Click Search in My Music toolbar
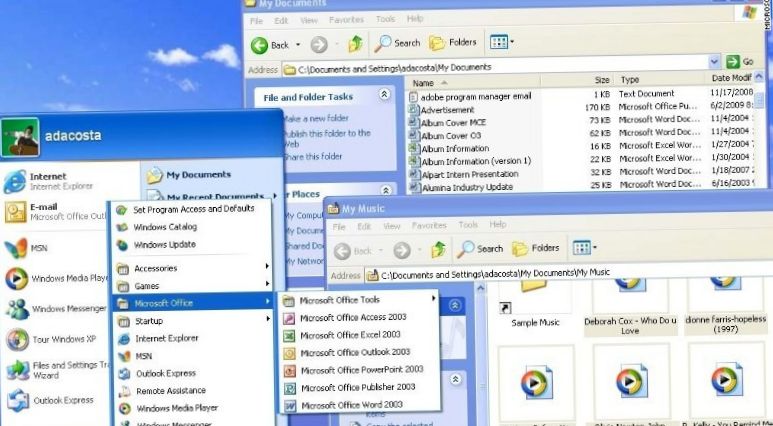Image resolution: width=773 pixels, height=426 pixels. pos(480,249)
